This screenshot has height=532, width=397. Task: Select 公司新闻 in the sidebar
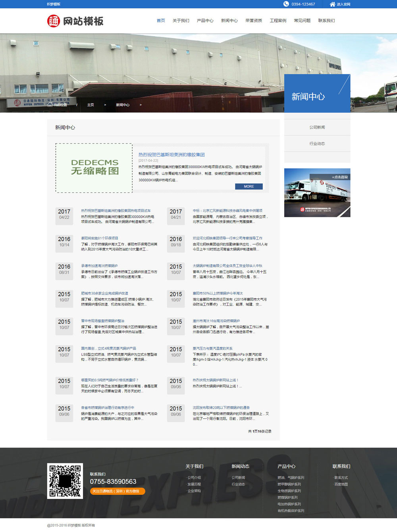(x=317, y=127)
